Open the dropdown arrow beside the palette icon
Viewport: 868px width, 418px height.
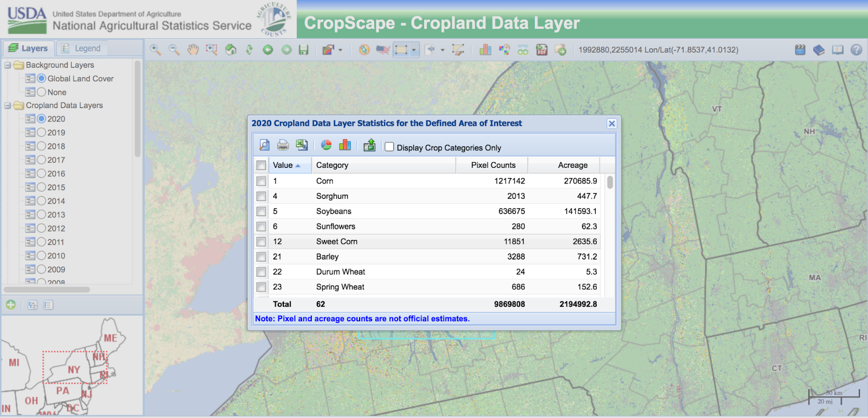(x=341, y=50)
